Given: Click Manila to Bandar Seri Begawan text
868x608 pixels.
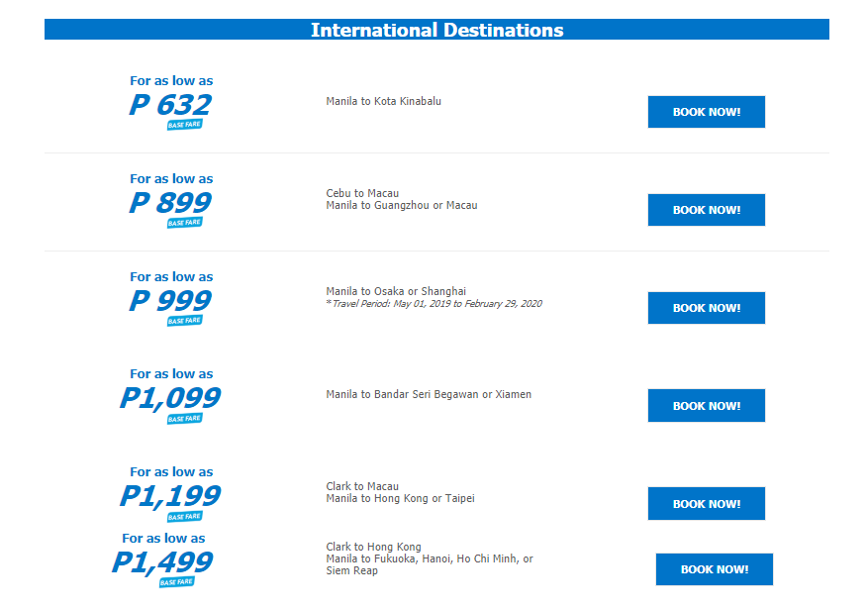Looking at the screenshot, I should (x=429, y=394).
